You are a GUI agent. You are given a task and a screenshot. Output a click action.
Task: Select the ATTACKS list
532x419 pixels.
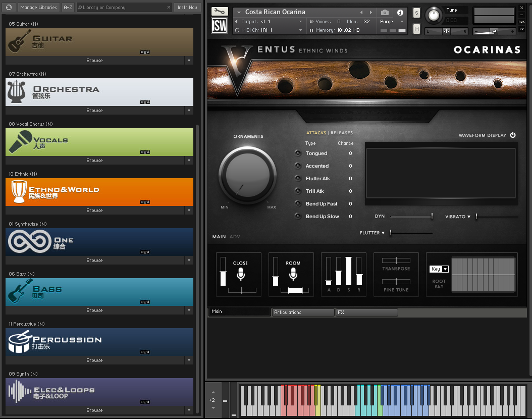click(316, 133)
